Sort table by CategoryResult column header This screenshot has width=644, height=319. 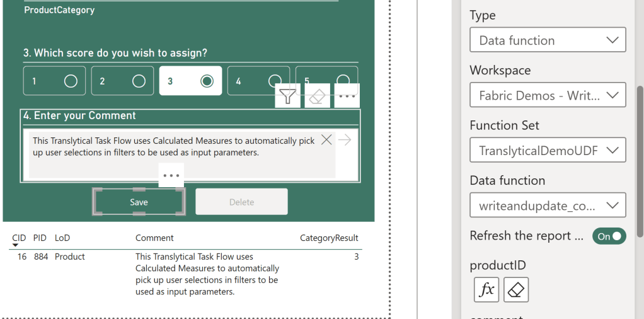[x=329, y=238]
